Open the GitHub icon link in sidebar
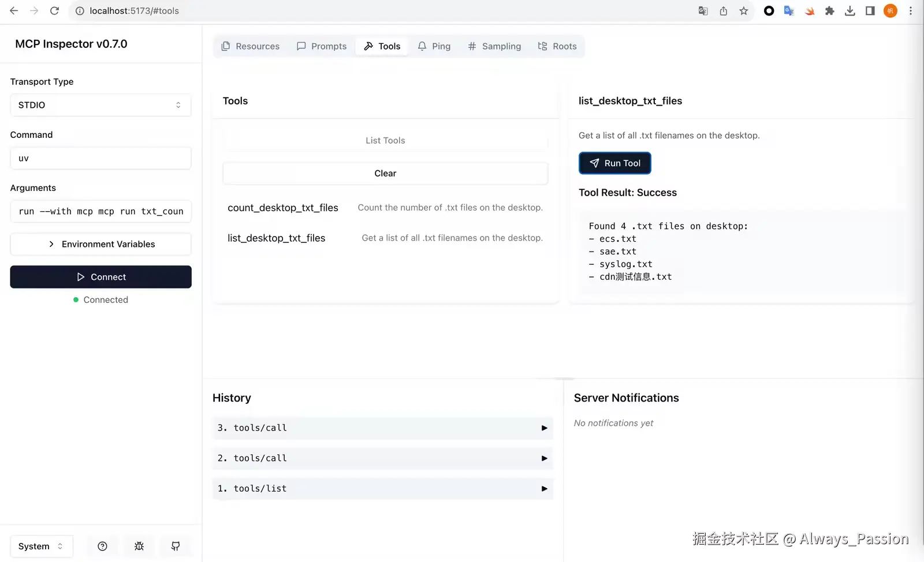Screen dimensions: 924x562 coord(176,546)
